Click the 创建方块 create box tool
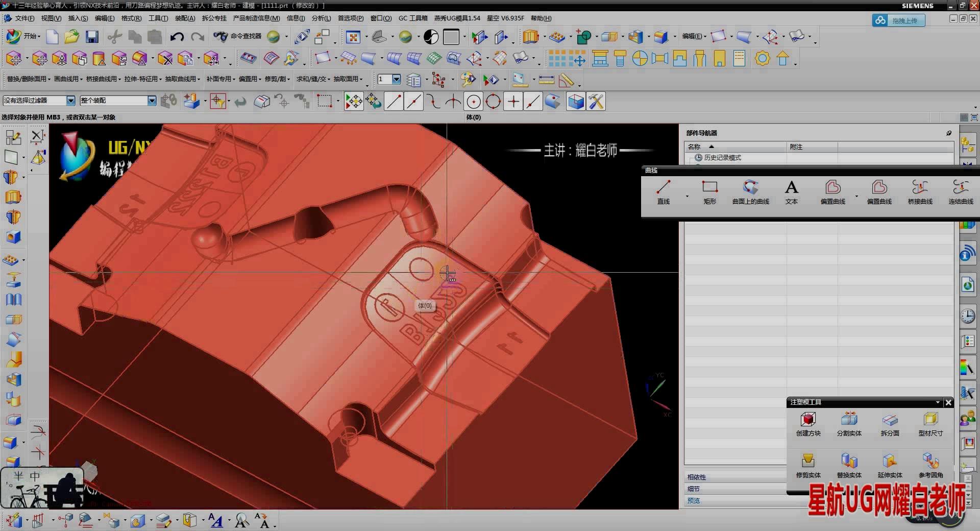The image size is (980, 531). (x=808, y=424)
